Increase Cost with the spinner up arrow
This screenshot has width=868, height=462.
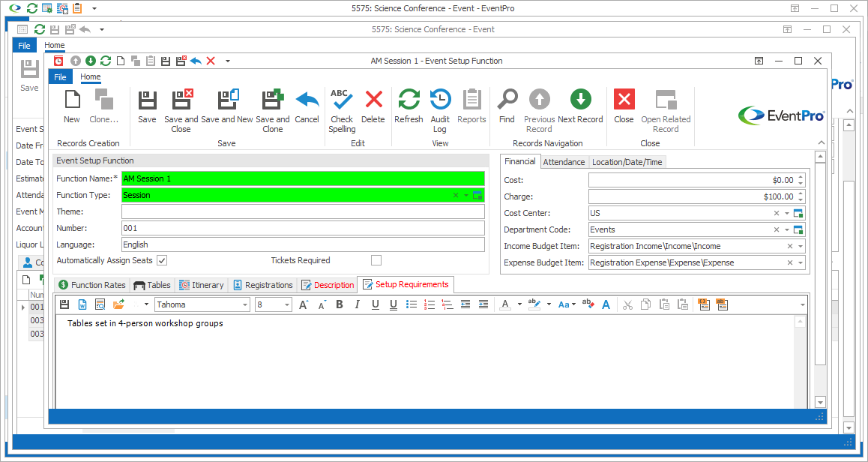[801, 177]
